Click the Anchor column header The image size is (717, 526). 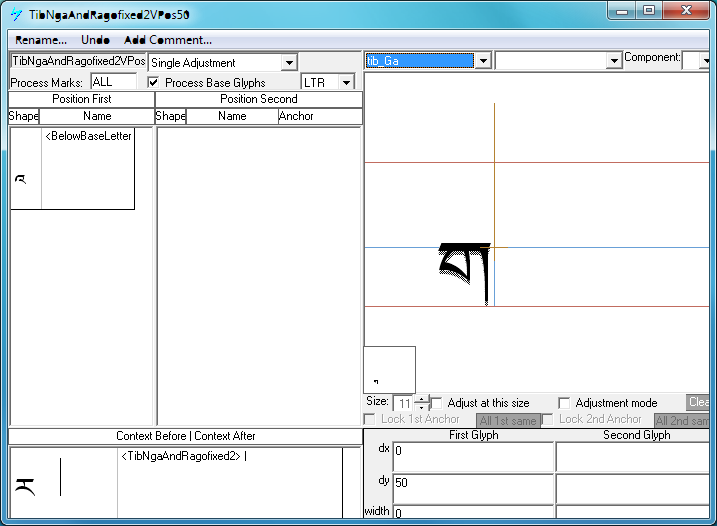(x=320, y=116)
